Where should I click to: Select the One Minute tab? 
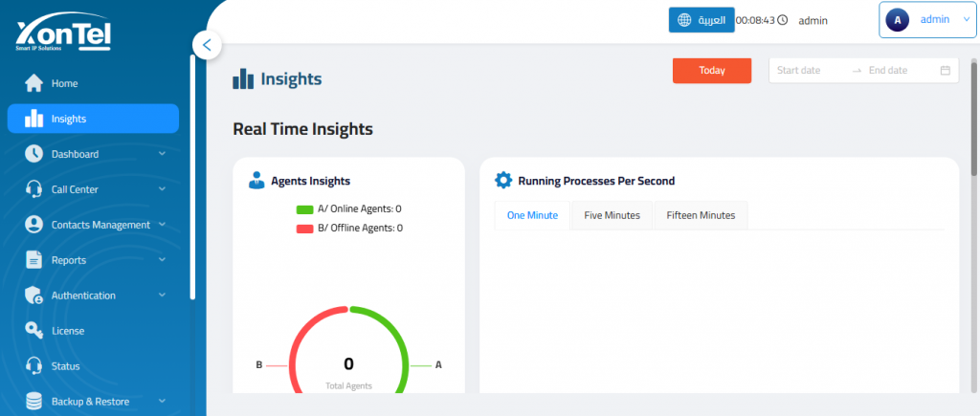(x=532, y=215)
